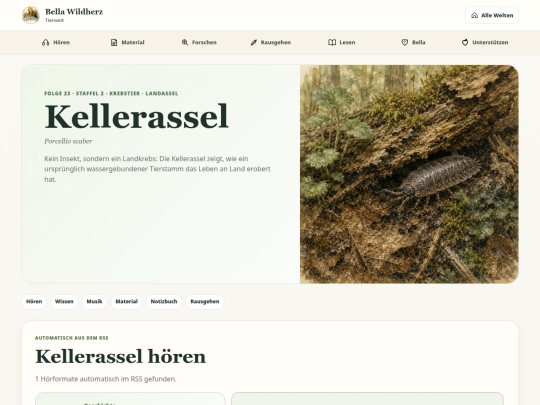Select the Notizbuch pill
540x405 pixels.
(164, 302)
